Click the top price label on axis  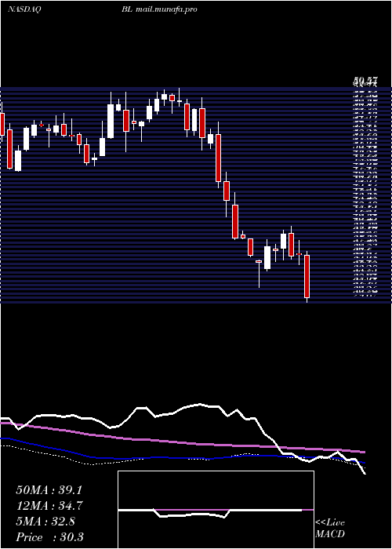(365, 82)
